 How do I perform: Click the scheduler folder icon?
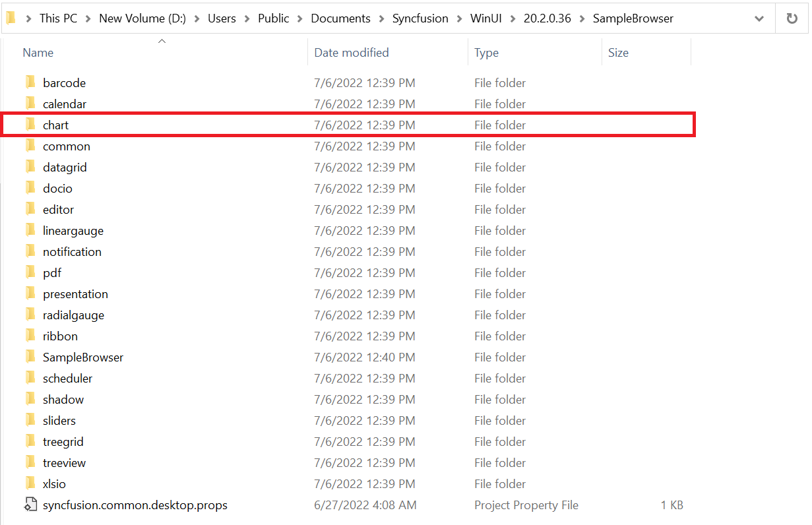[x=30, y=378]
